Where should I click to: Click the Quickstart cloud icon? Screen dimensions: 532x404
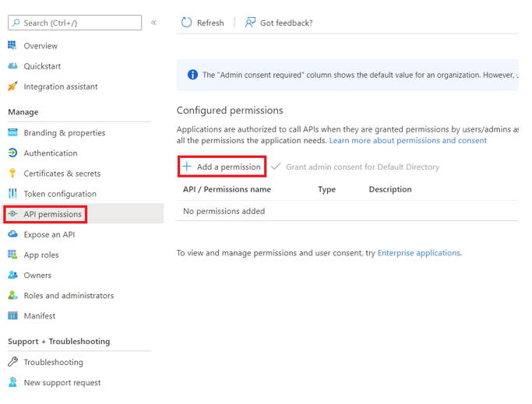click(12, 66)
